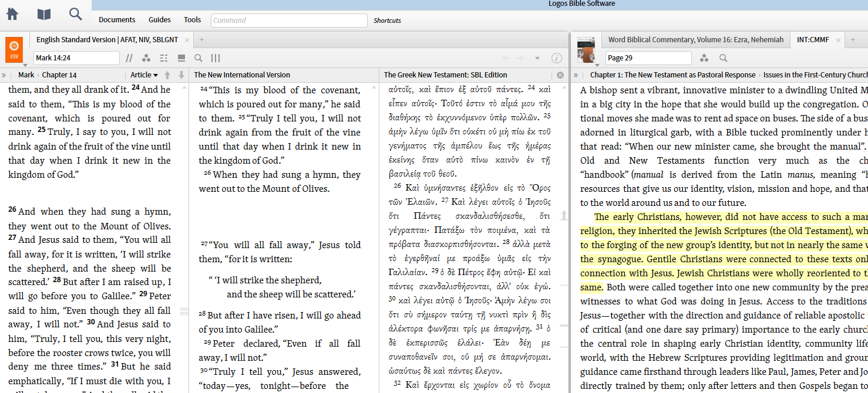Open the commentary panel menu arrow under cover

pyautogui.click(x=597, y=65)
